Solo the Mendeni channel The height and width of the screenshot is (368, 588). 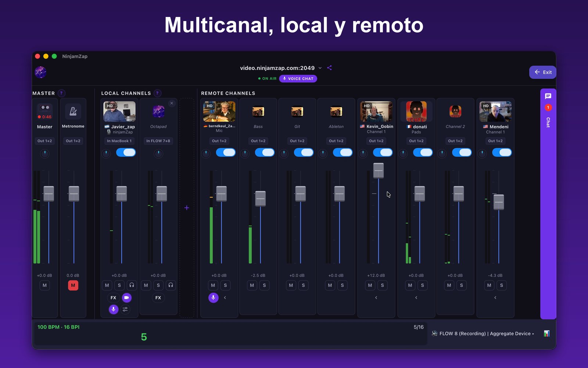pyautogui.click(x=502, y=285)
